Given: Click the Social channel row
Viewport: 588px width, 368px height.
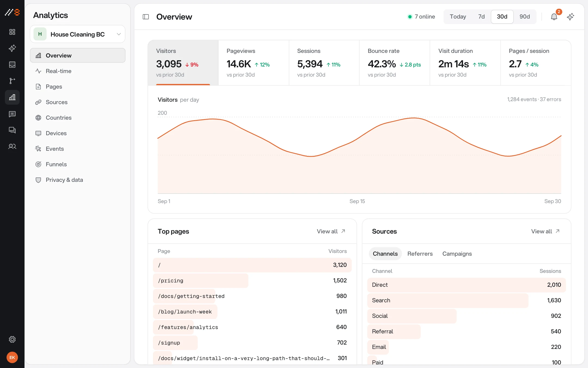Looking at the screenshot, I should click(x=467, y=316).
